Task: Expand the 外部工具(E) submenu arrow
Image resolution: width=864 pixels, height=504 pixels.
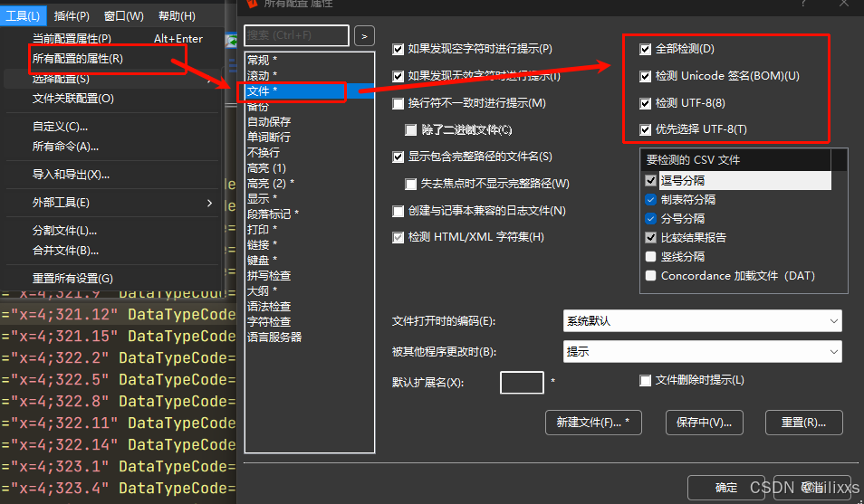Action: pyautogui.click(x=209, y=203)
